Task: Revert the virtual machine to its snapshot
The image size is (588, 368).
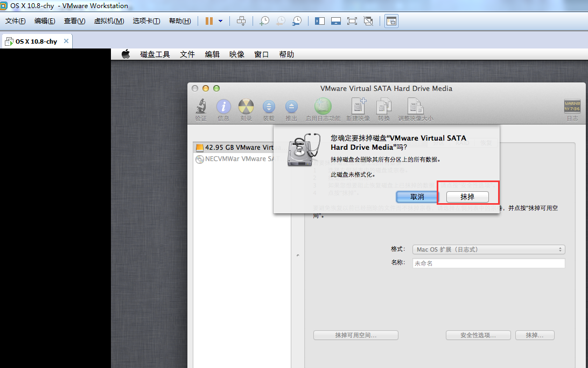Action: coord(281,21)
